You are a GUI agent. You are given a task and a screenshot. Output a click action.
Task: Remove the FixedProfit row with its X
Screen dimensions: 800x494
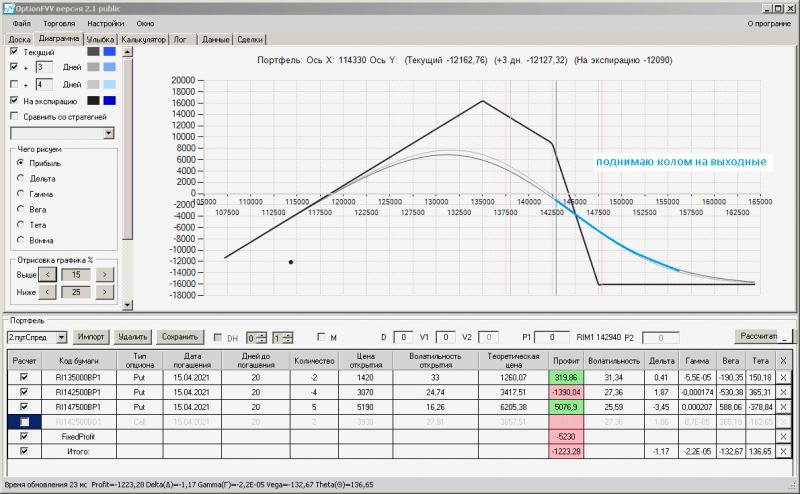click(x=783, y=437)
